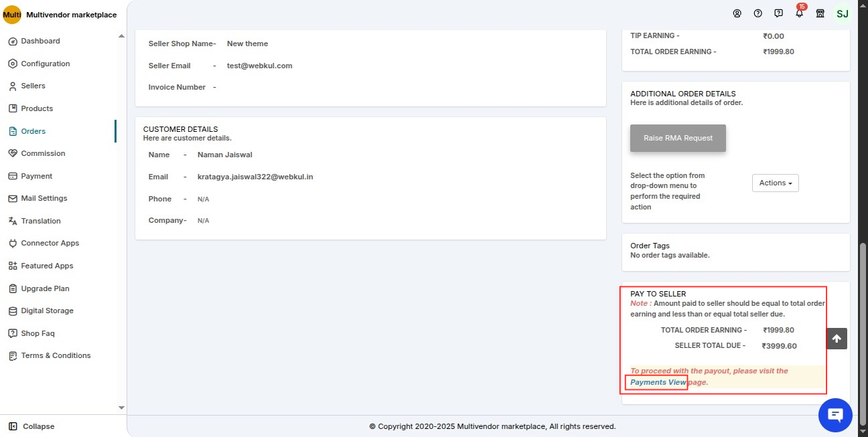Click the Translation icon in sidebar
This screenshot has height=437, width=868.
pos(14,220)
